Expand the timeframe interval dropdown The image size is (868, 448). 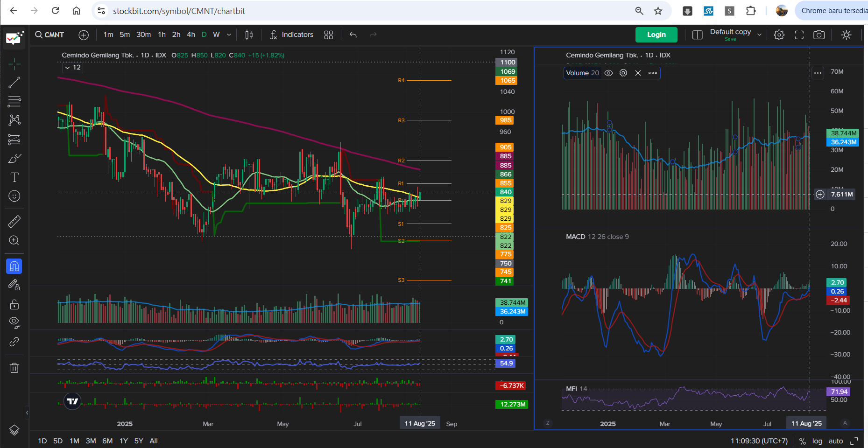229,35
